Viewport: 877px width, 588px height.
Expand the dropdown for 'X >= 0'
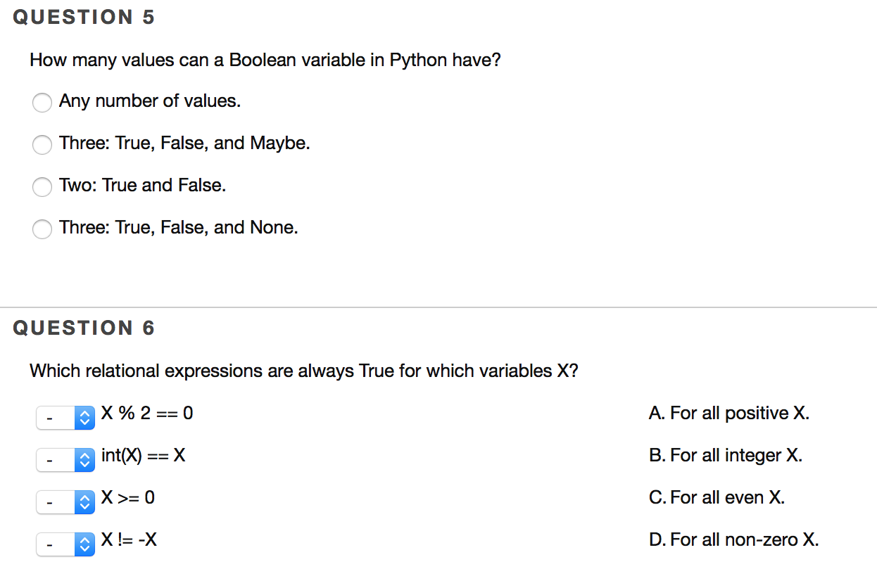coord(65,501)
